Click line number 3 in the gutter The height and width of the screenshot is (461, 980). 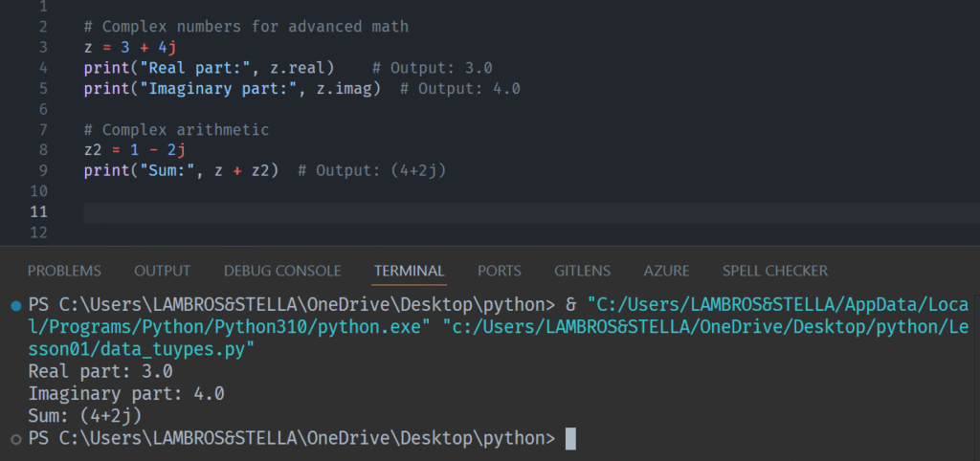[43, 47]
